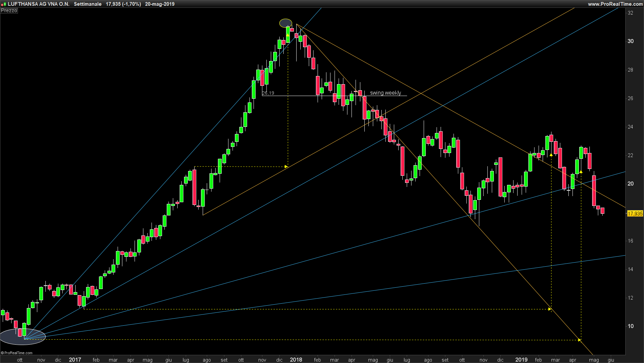Screen dimensions: 644x363
Task: Click the ProRealTime.com copyright link
Action: point(17,353)
